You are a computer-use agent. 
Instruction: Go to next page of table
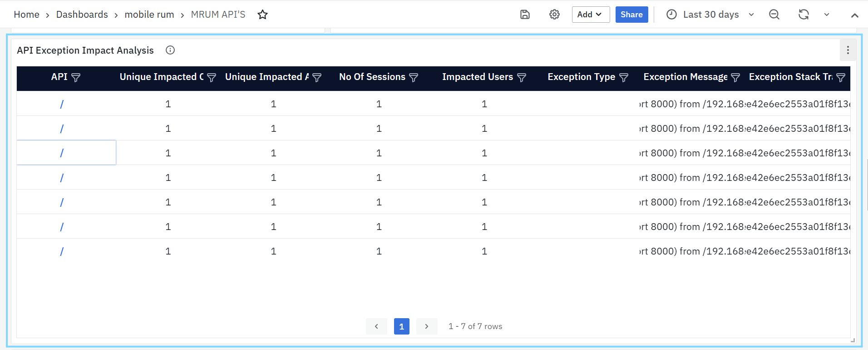[x=427, y=326]
